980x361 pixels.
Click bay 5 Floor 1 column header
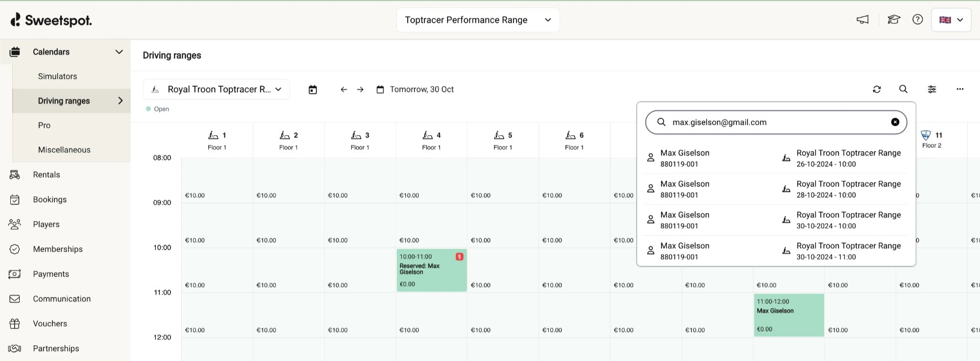point(503,140)
